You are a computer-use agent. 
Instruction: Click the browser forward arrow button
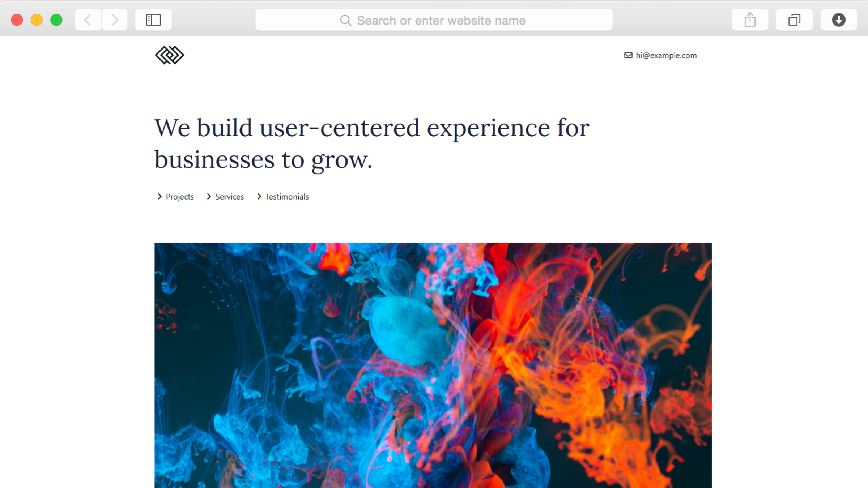115,20
